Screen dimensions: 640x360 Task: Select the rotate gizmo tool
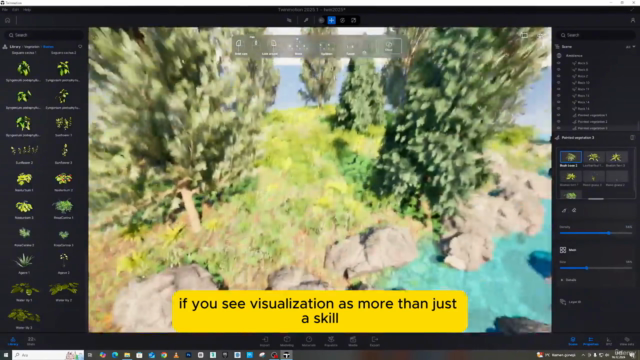click(342, 20)
